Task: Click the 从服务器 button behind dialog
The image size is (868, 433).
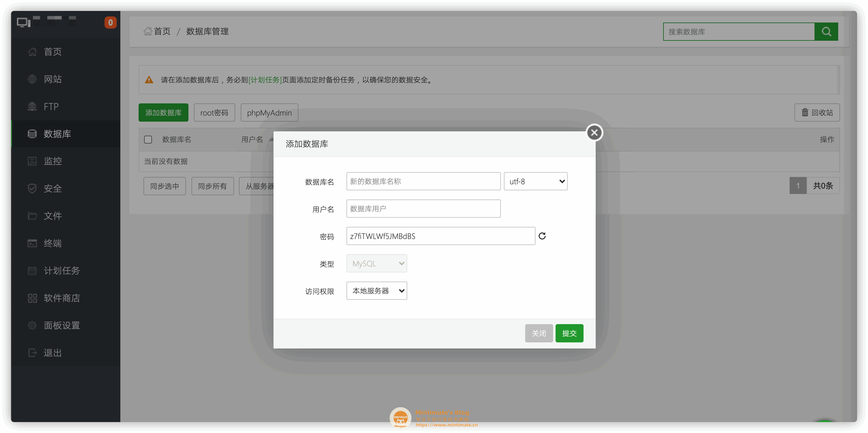Action: click(257, 186)
